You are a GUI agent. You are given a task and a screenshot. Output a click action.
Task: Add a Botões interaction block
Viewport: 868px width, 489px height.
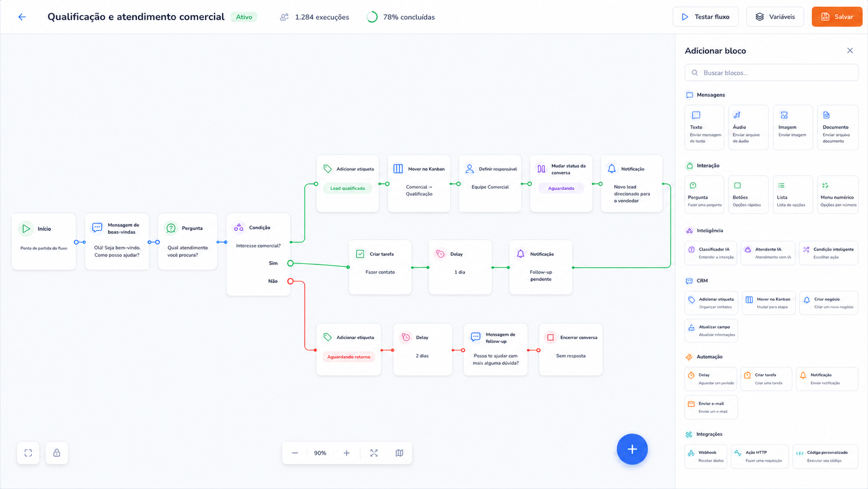coord(748,194)
